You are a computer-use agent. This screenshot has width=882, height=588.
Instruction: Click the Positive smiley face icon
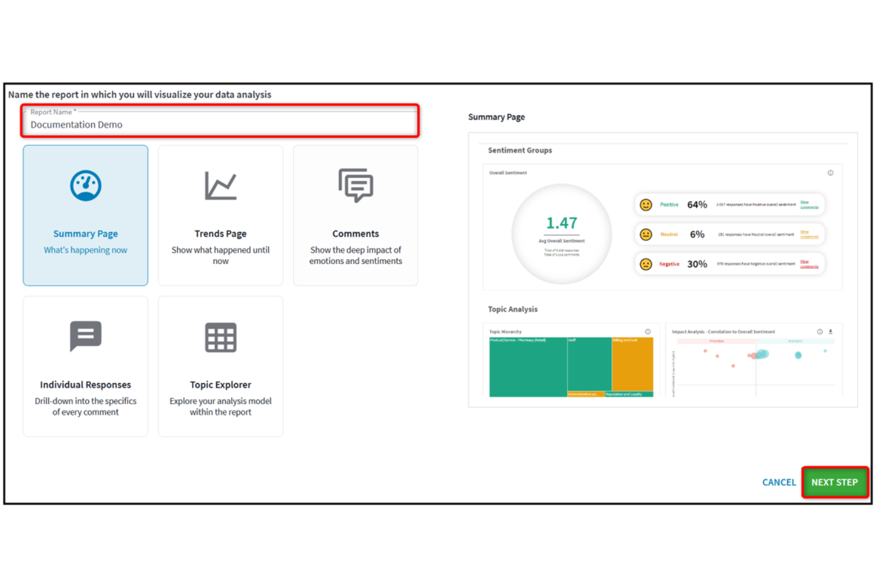(x=646, y=205)
